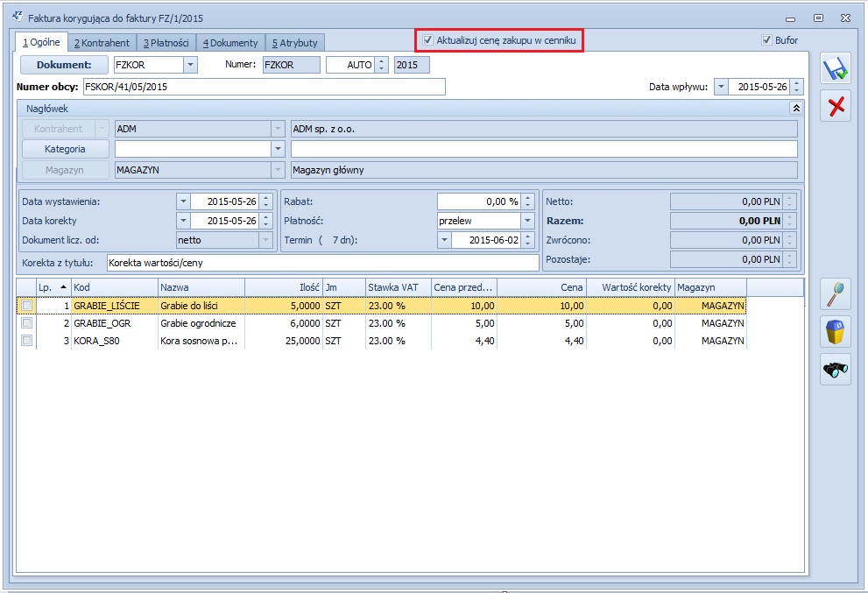This screenshot has width=868, height=593.
Task: Open the Termin date calendar dropdown
Action: 445,240
